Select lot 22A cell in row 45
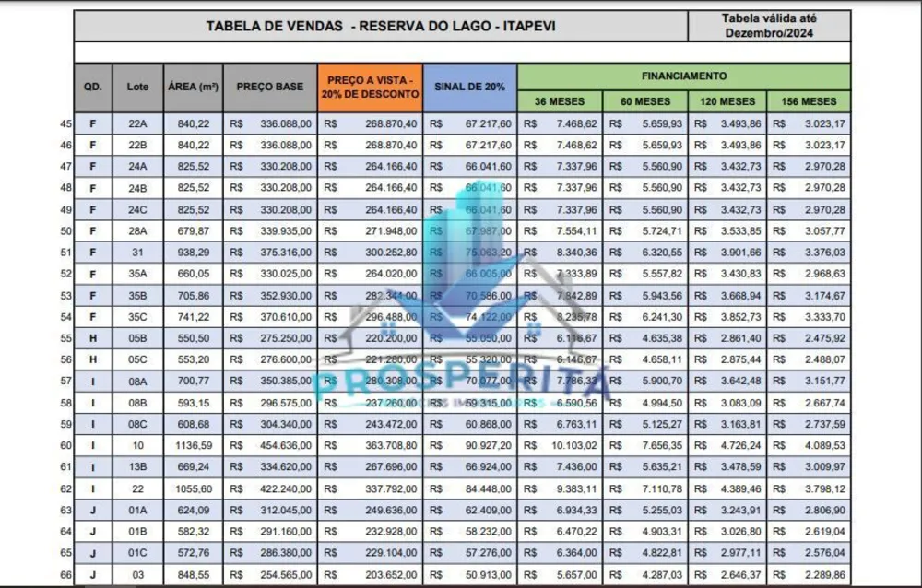This screenshot has height=588, width=922. pos(137,124)
